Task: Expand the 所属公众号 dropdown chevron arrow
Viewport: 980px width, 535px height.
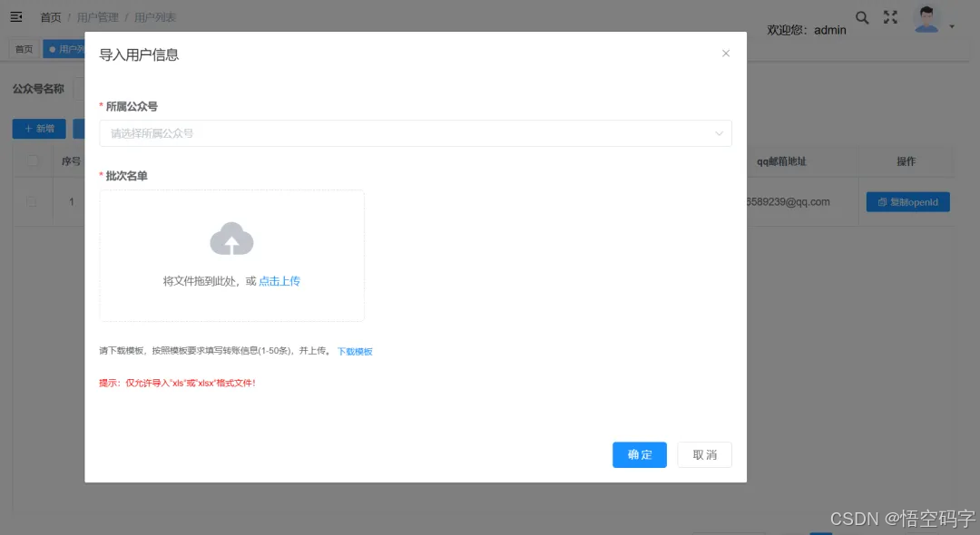Action: [719, 133]
